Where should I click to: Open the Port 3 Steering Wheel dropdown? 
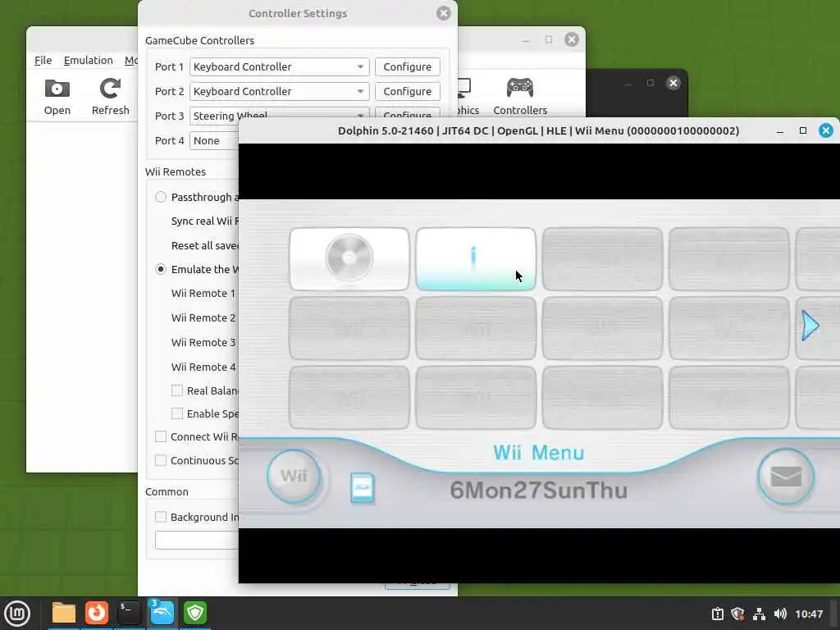279,113
